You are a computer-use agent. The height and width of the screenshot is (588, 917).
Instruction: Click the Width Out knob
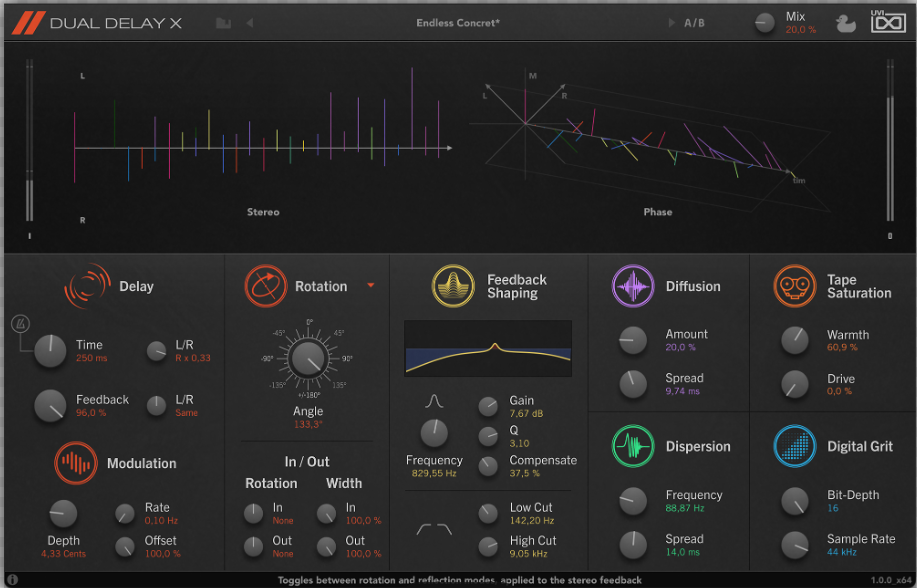click(x=326, y=546)
